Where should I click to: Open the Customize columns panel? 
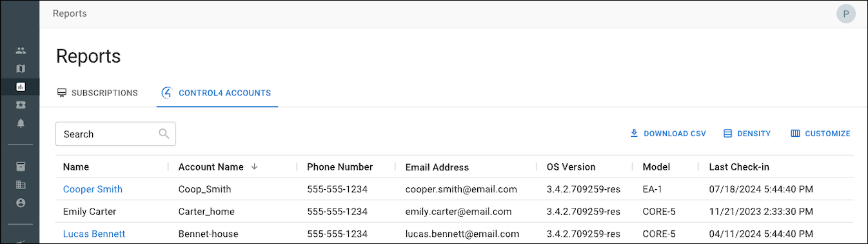(x=820, y=134)
